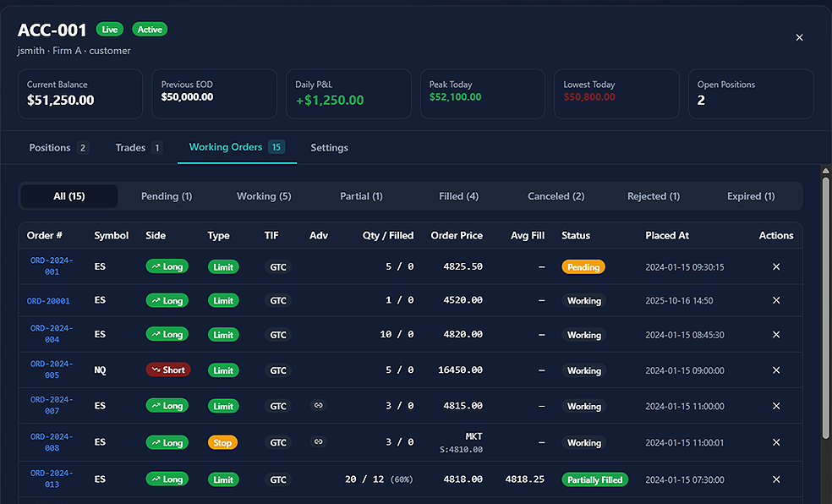This screenshot has width=832, height=504.
Task: Show only Working (5) orders
Action: pos(264,196)
